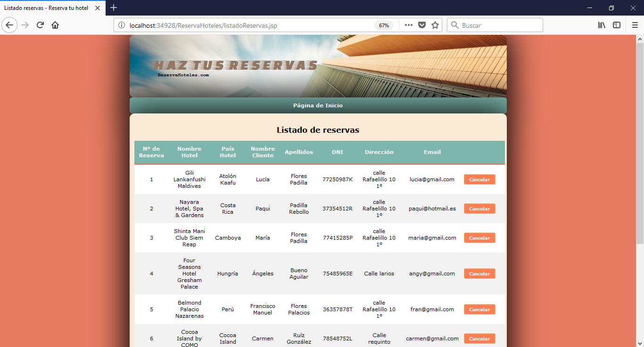Click hotel Nayara Hotel, Spa & Gardens
Screen dimensions: 644x347
point(189,209)
